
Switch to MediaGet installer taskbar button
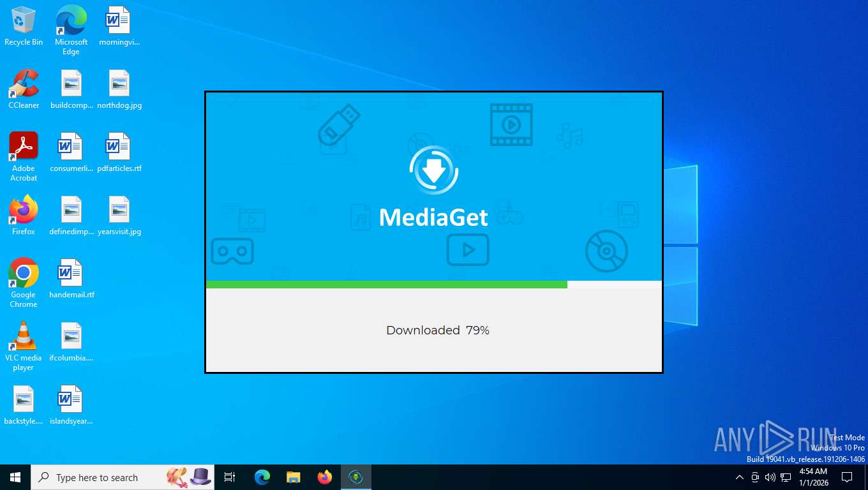tap(356, 477)
